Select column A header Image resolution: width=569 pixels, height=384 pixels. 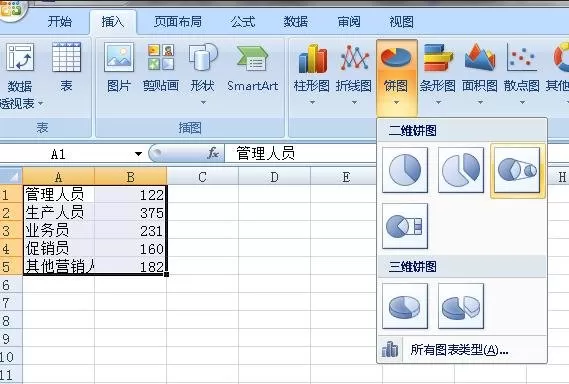58,176
